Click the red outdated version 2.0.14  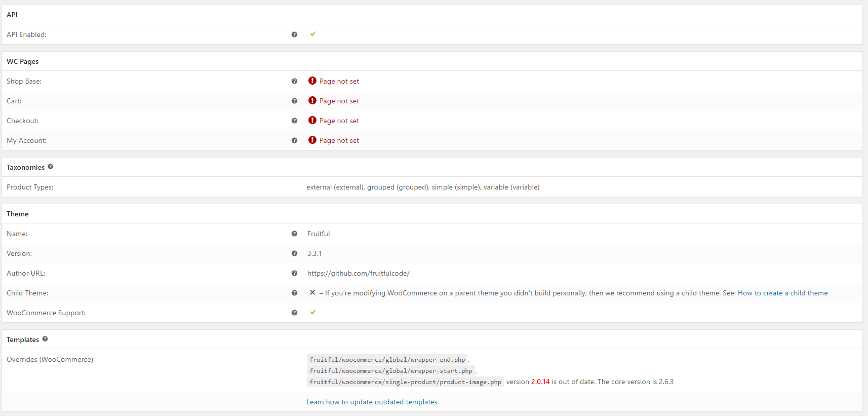click(x=540, y=382)
